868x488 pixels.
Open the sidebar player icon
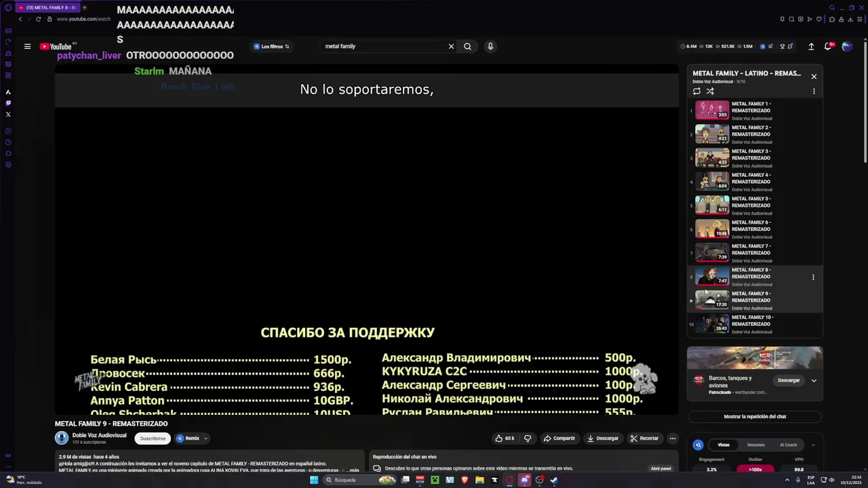tap(8, 131)
